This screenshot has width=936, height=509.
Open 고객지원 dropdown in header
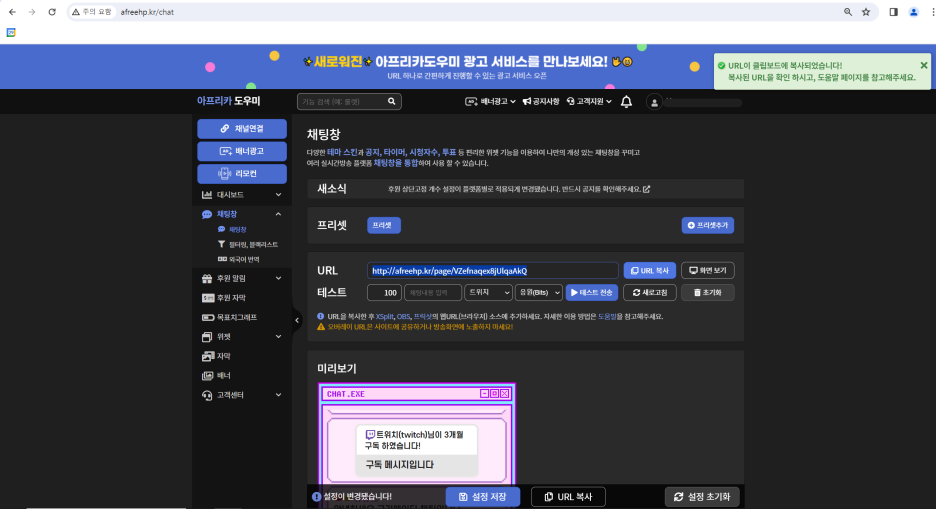tap(589, 101)
